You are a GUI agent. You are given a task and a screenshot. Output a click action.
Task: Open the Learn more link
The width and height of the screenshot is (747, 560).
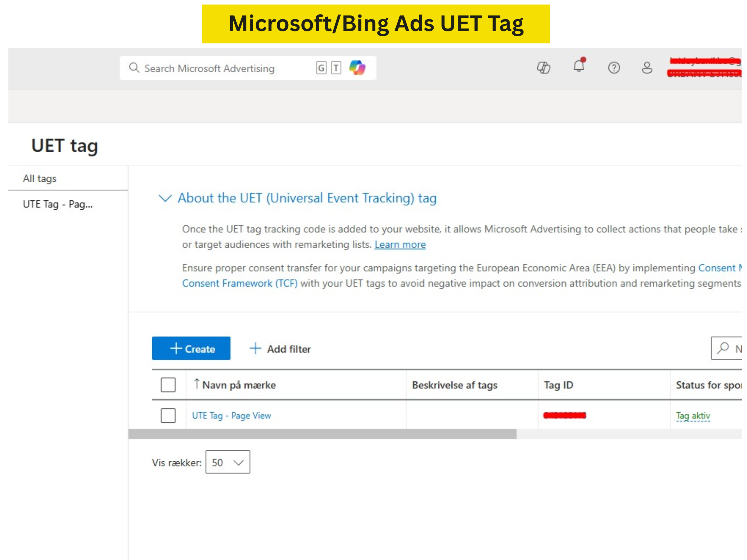400,244
